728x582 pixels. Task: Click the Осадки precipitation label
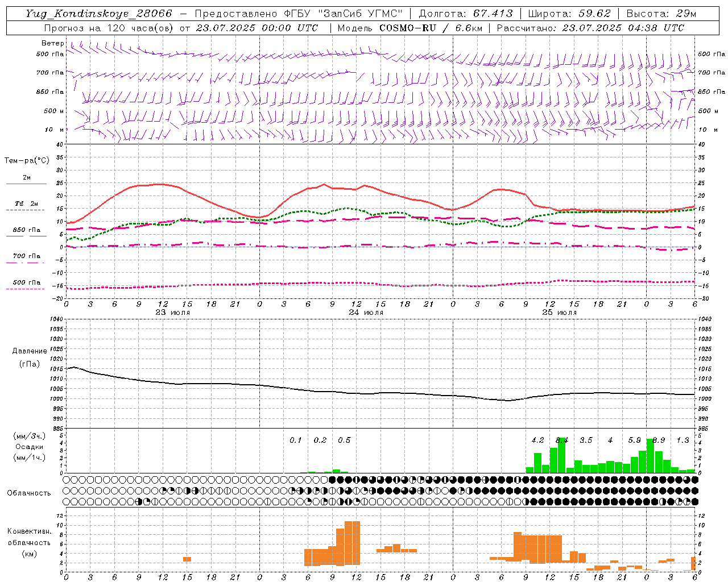tap(30, 447)
